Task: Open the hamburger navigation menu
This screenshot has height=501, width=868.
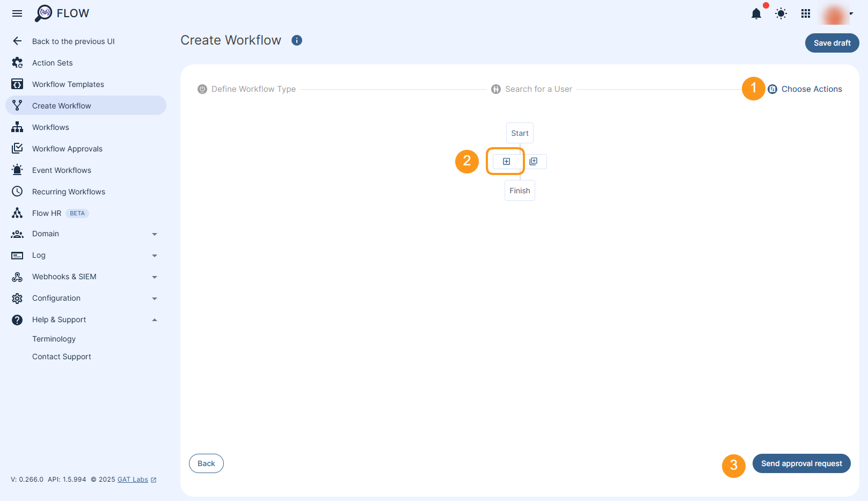Action: [17, 13]
